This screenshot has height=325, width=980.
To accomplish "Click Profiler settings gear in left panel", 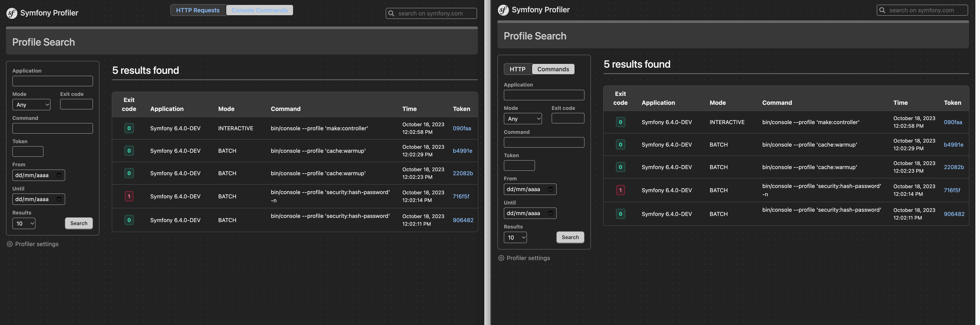I will coord(10,244).
